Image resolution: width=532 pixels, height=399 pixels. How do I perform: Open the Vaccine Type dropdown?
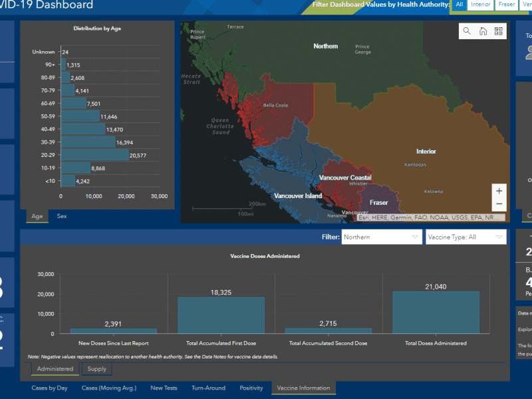[465, 237]
